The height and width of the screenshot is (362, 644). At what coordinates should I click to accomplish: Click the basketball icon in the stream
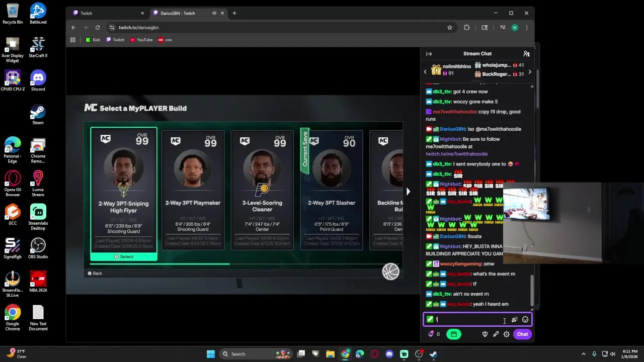point(390,271)
